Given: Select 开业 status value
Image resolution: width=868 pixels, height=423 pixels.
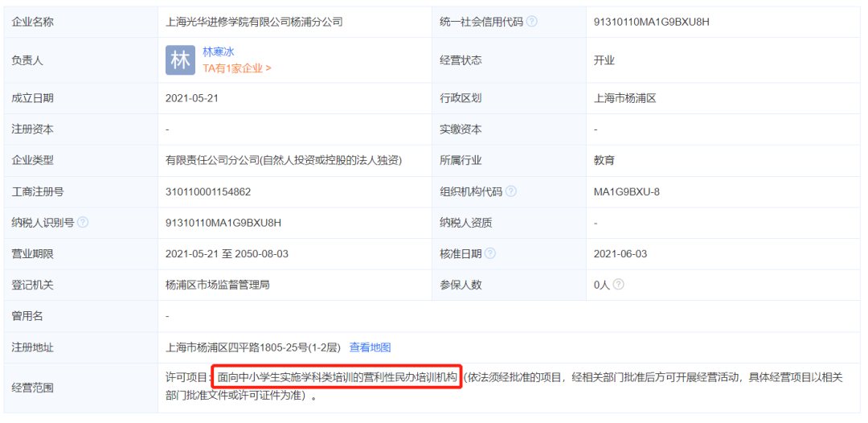Looking at the screenshot, I should (x=604, y=60).
